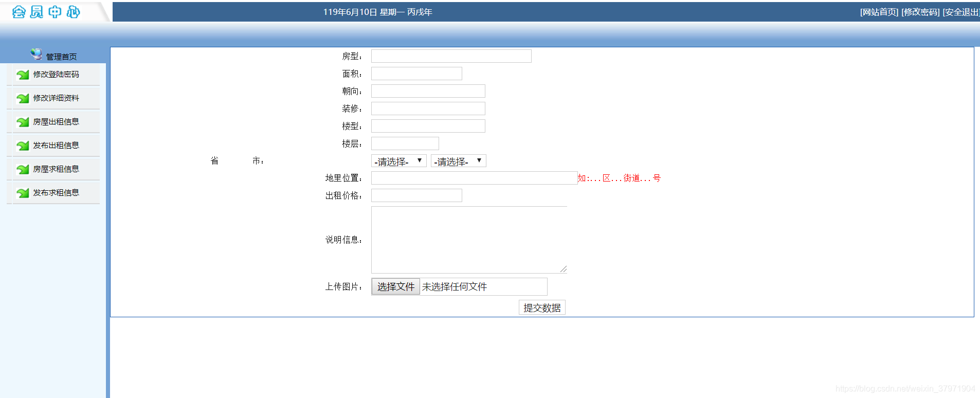
Task: Focus the 出租价格 input field
Action: (416, 195)
